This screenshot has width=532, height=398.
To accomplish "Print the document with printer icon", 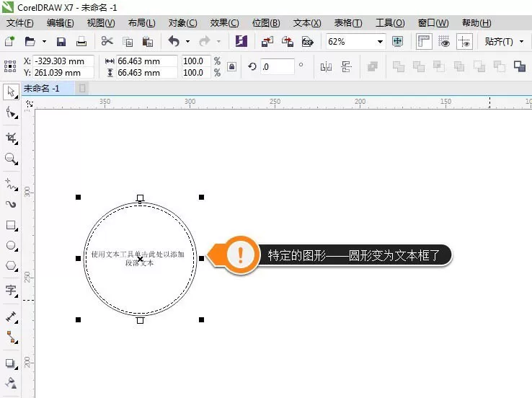I will pyautogui.click(x=81, y=41).
